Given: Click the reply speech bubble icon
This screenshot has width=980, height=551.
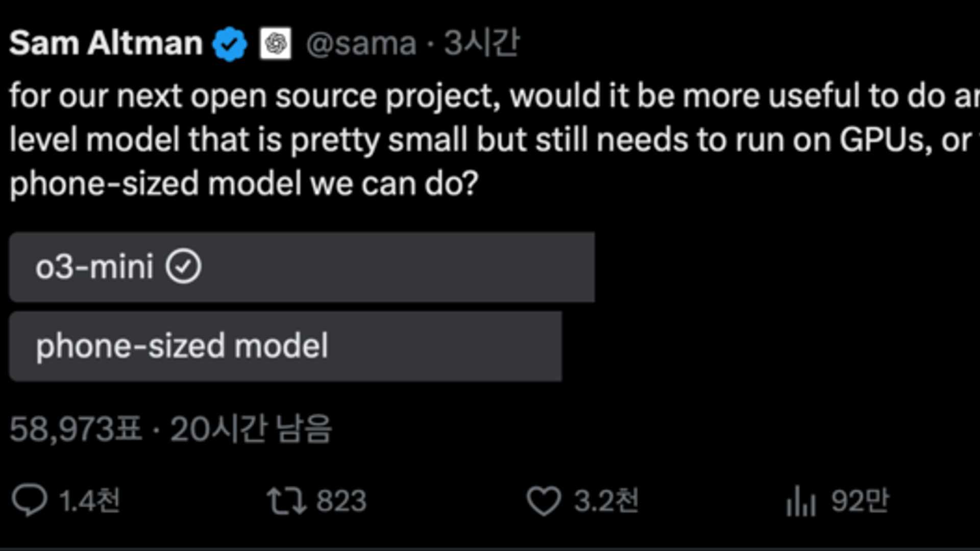Looking at the screenshot, I should point(30,500).
